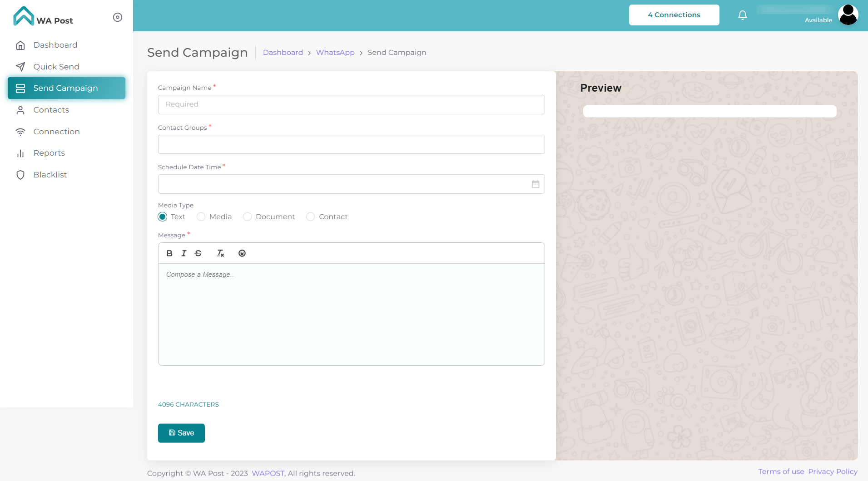Toggle the sidebar collapse circle icon
This screenshot has height=481, width=868.
tap(118, 17)
